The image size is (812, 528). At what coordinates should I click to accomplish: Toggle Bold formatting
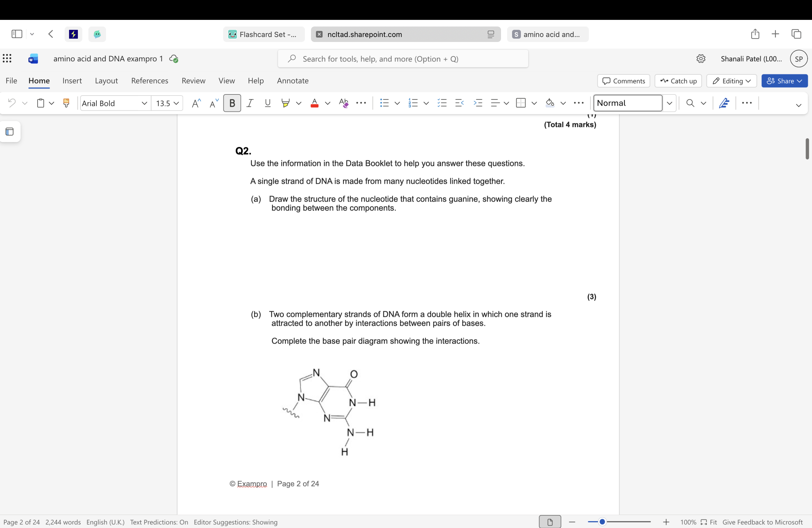click(x=232, y=103)
